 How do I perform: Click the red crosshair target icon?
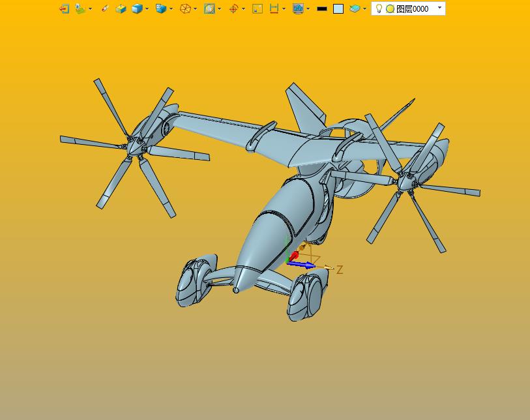[233, 8]
